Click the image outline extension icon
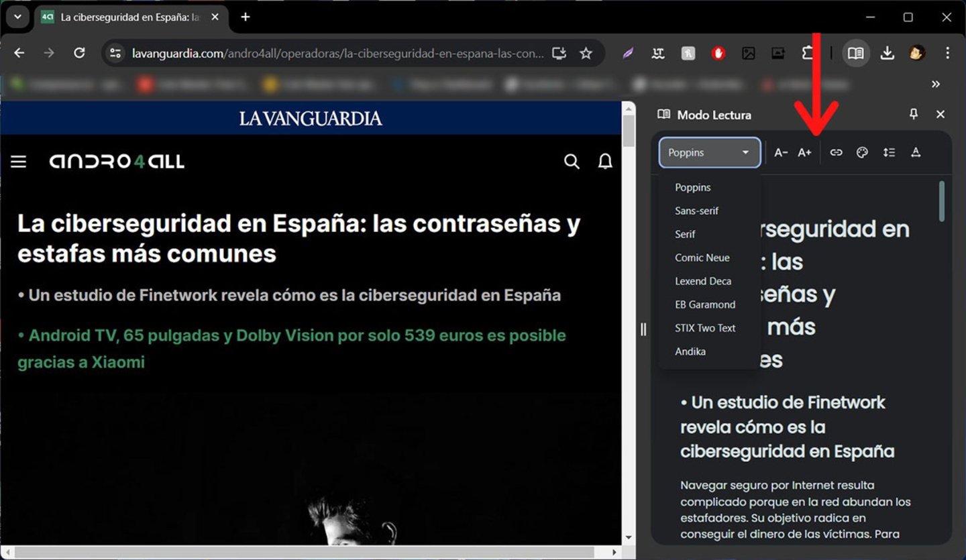Image resolution: width=966 pixels, height=560 pixels. (x=748, y=53)
